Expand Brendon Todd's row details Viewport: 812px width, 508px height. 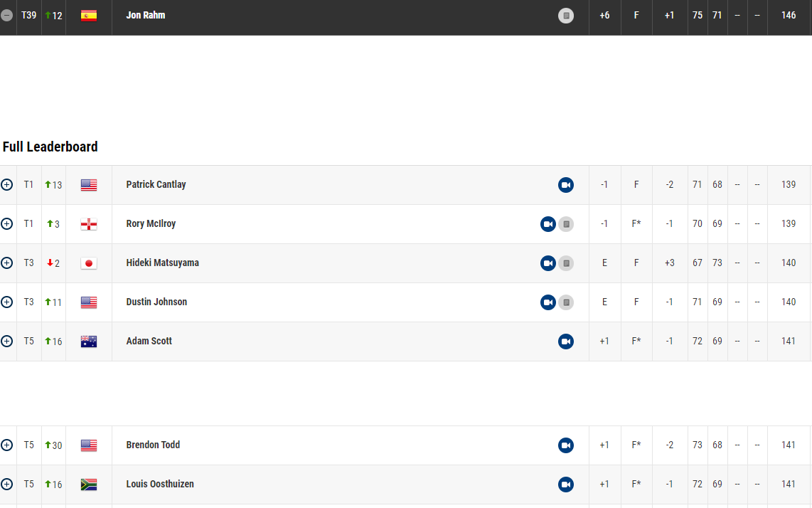coord(6,445)
